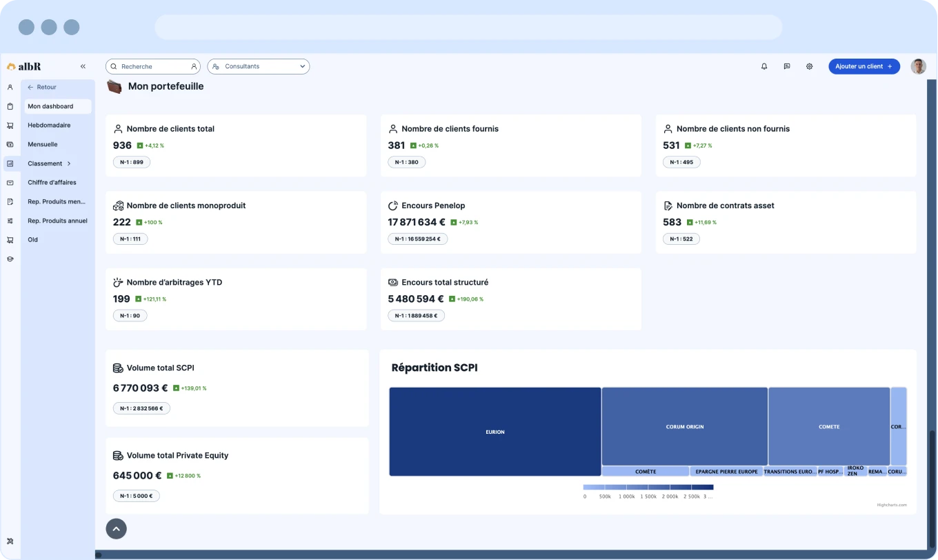Click the graduation cap icon in sidebar
The width and height of the screenshot is (938, 560).
(10, 259)
